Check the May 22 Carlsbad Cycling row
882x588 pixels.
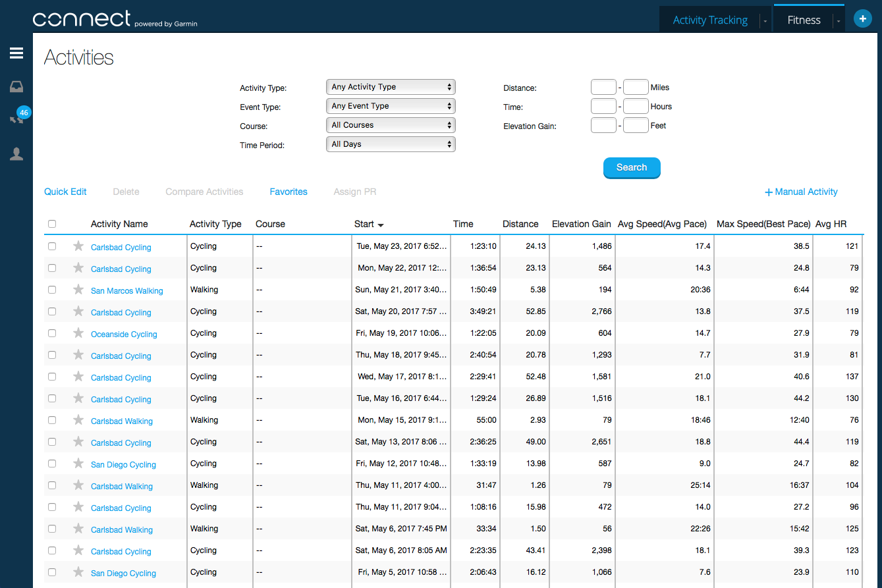(52, 268)
